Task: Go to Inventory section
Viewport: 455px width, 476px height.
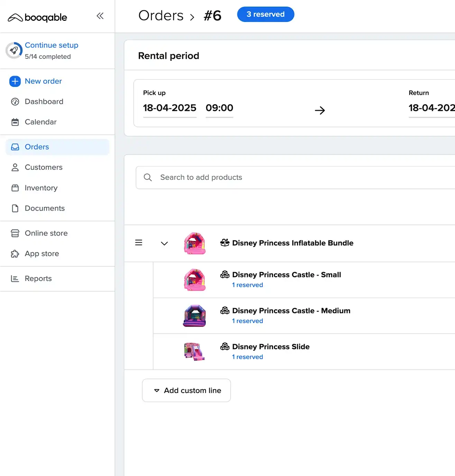Action: [41, 188]
